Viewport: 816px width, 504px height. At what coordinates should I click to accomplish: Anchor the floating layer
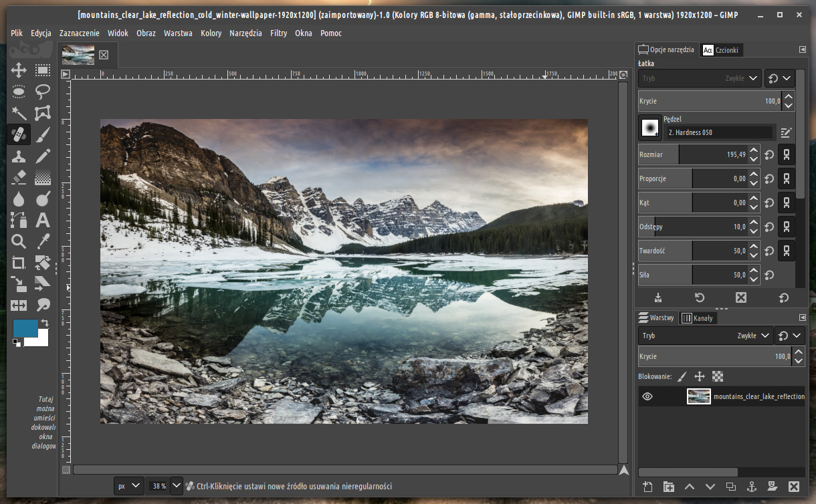pyautogui.click(x=751, y=487)
